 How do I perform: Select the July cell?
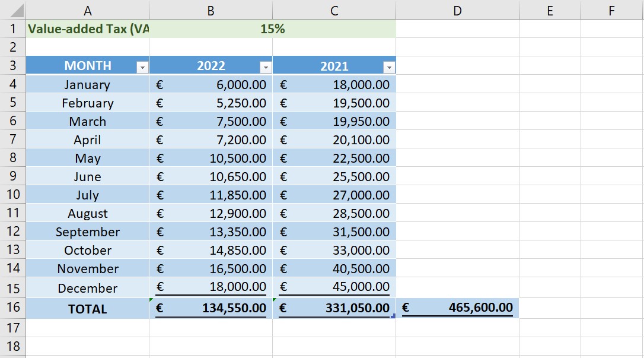(x=88, y=194)
